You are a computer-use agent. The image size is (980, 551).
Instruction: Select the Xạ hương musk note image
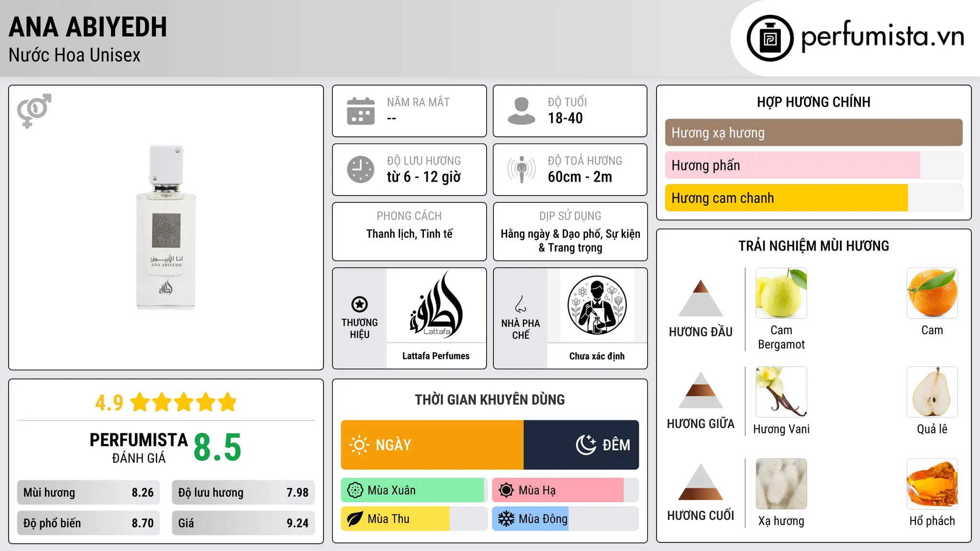click(781, 484)
